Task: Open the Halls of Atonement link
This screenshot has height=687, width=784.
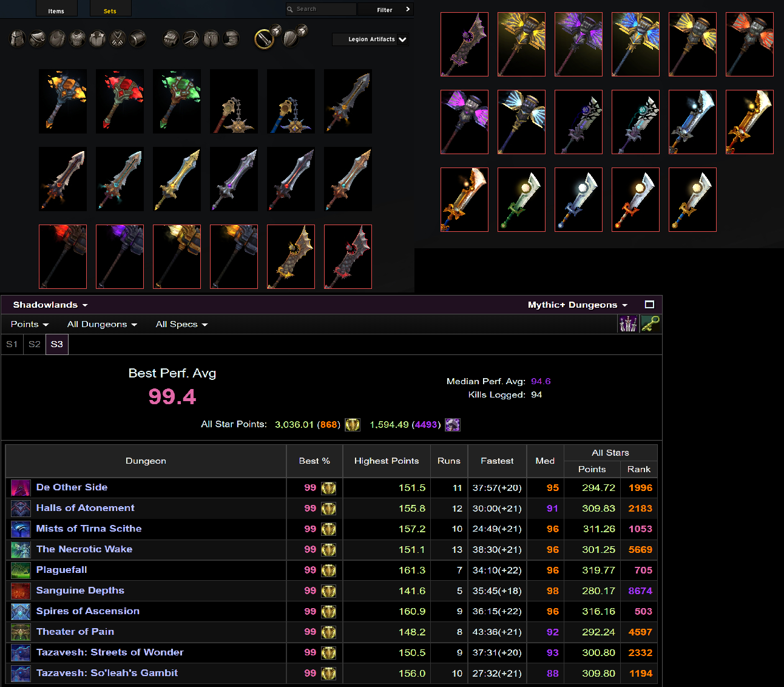Action: pyautogui.click(x=85, y=508)
